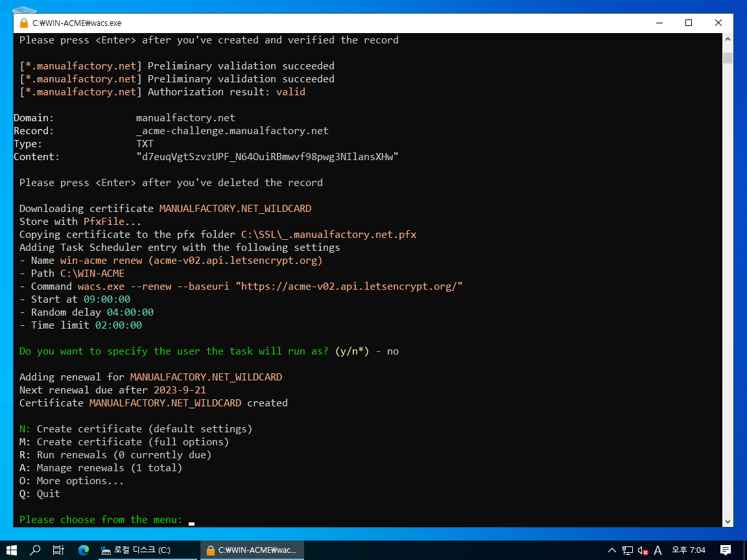Screen dimensions: 747x560
Task: Click the 'Store with PfxFile...' line
Action: (x=80, y=222)
